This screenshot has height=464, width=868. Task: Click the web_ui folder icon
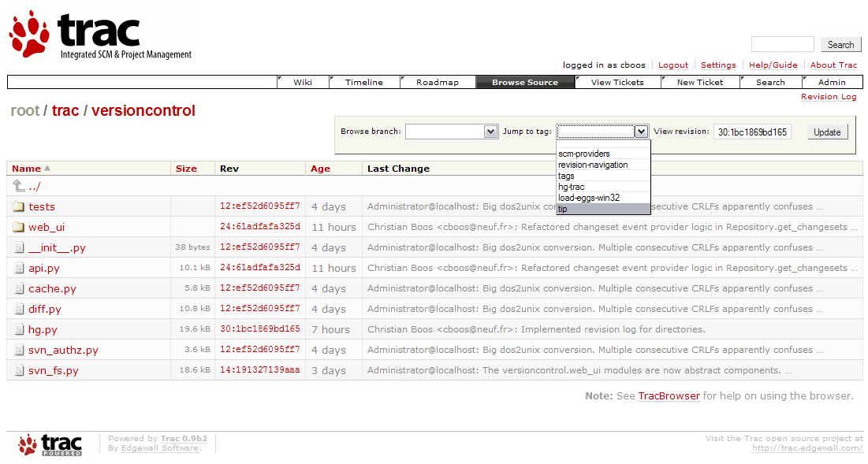[19, 227]
